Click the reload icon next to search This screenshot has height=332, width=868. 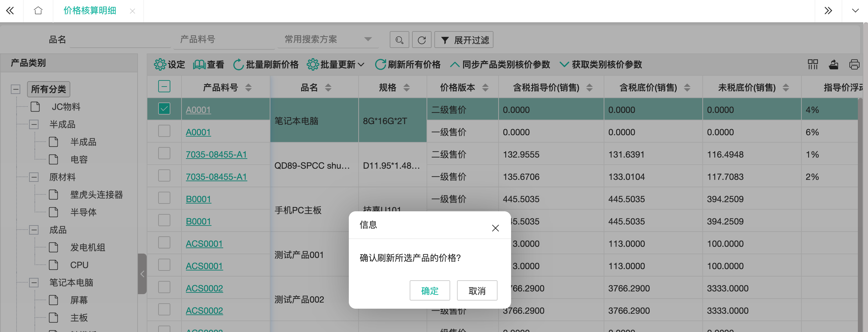pos(421,40)
